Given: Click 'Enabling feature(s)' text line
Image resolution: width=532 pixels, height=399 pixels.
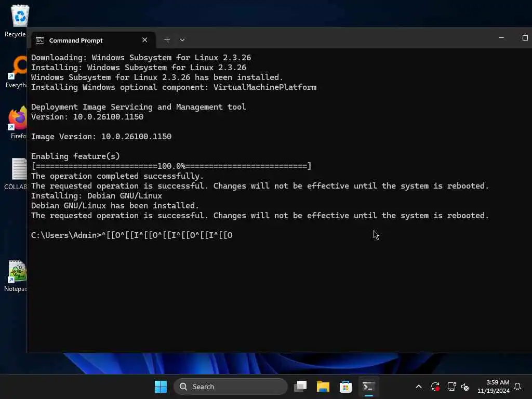Looking at the screenshot, I should 76,156.
